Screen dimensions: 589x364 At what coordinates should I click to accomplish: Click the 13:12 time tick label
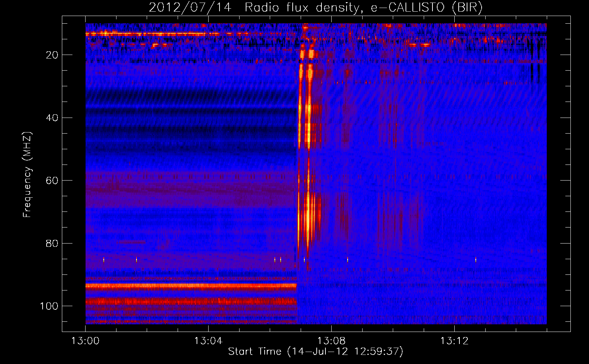point(454,341)
